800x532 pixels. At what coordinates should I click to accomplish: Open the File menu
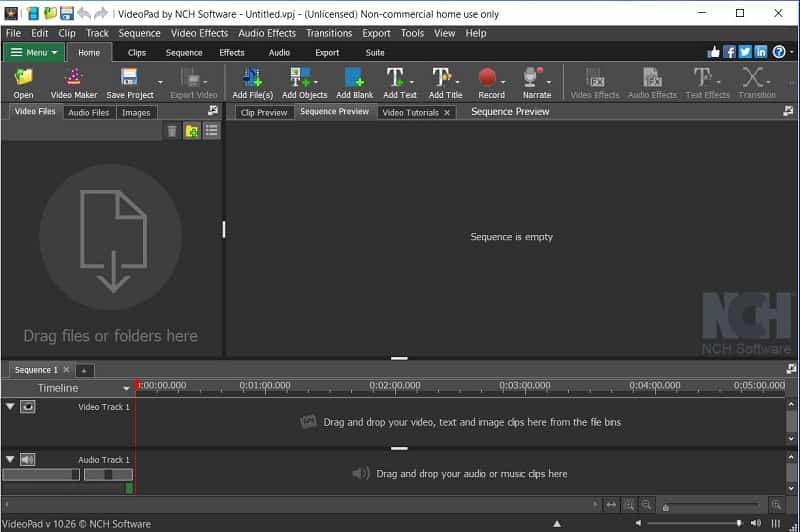[x=14, y=33]
